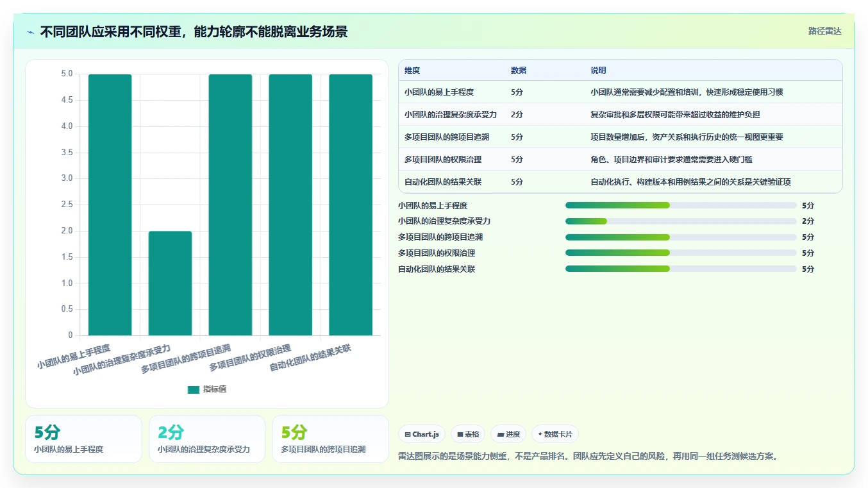Click the description starting with 项目数量增加后
868x488 pixels.
[x=687, y=137]
